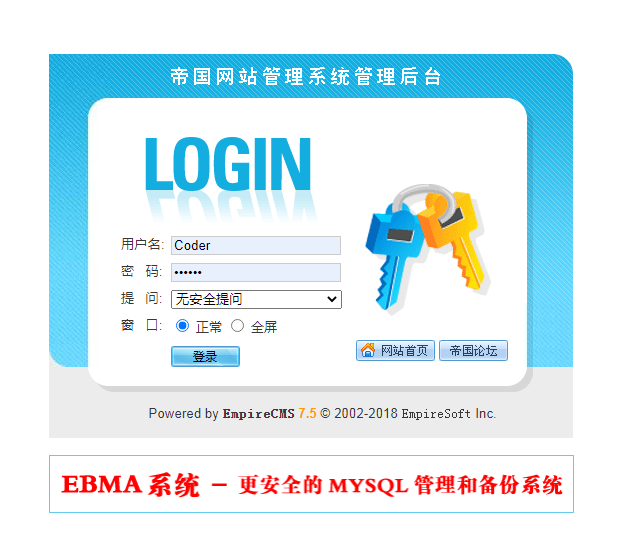Click the 密码 password input field

[256, 272]
